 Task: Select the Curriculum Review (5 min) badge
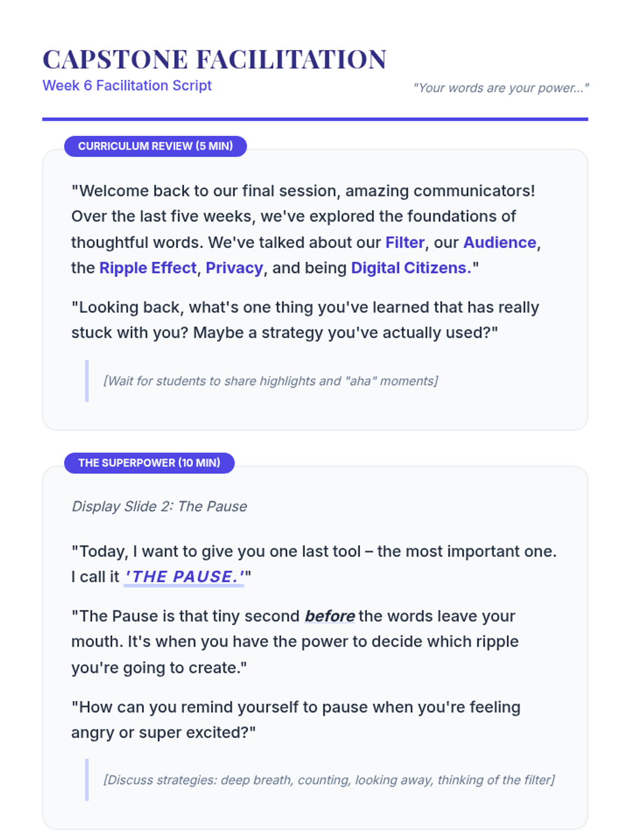[155, 146]
